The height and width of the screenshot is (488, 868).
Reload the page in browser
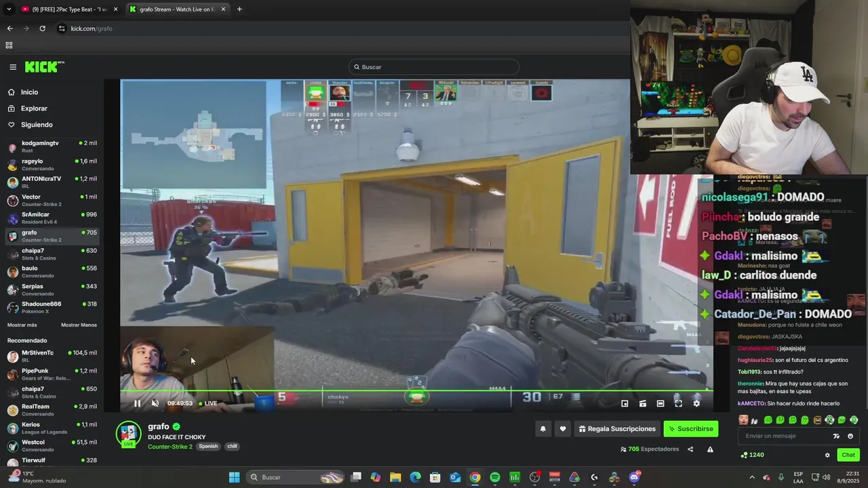(42, 28)
